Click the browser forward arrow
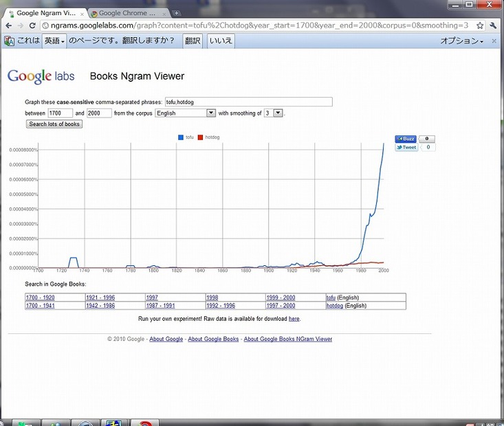The height and width of the screenshot is (426, 504). [20, 25]
